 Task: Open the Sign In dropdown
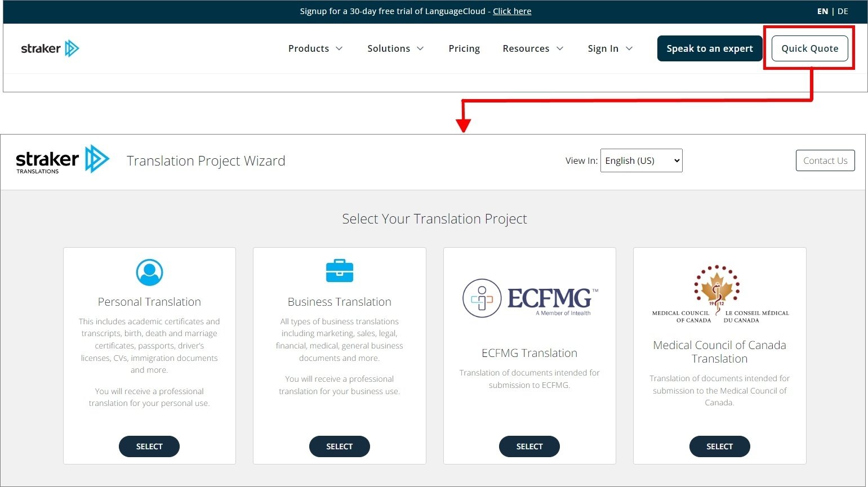(609, 48)
